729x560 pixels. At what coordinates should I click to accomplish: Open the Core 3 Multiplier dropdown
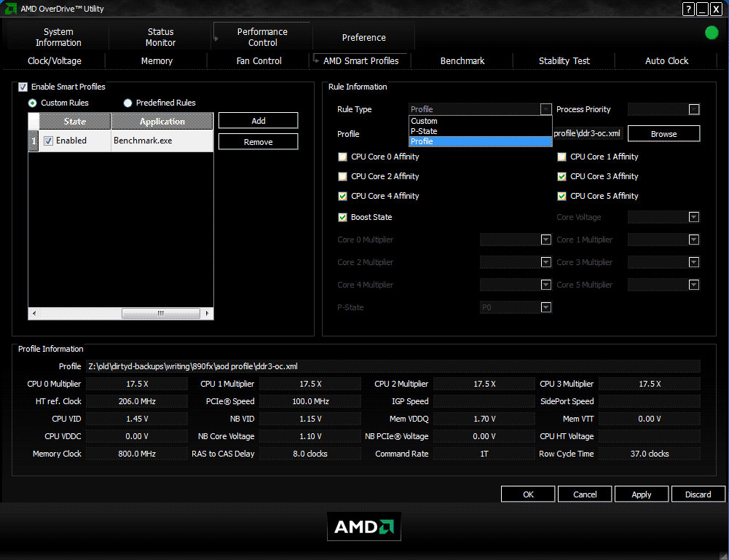(693, 262)
